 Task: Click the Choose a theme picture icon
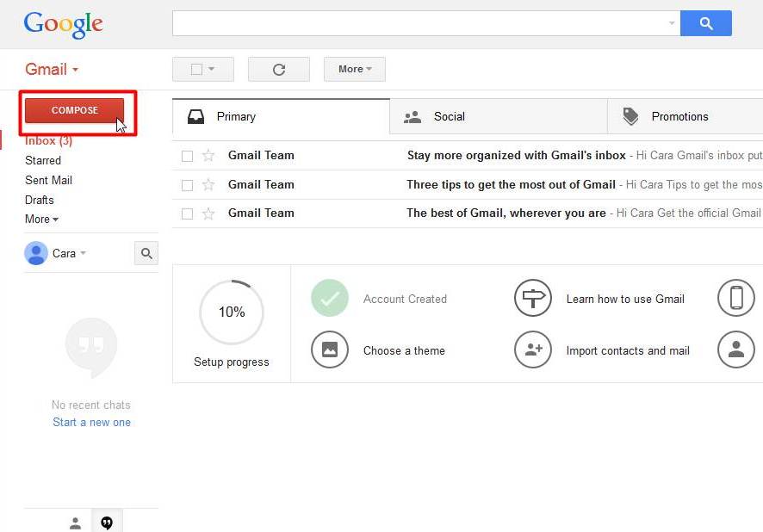click(x=330, y=350)
